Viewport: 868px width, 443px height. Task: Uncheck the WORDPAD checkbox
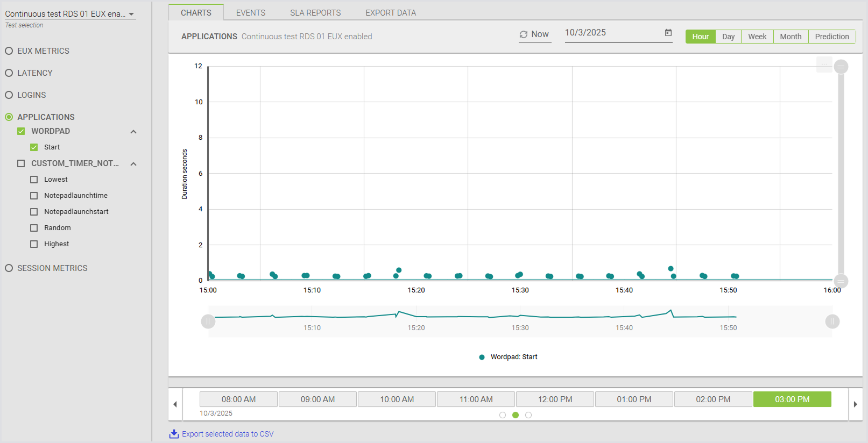[21, 131]
